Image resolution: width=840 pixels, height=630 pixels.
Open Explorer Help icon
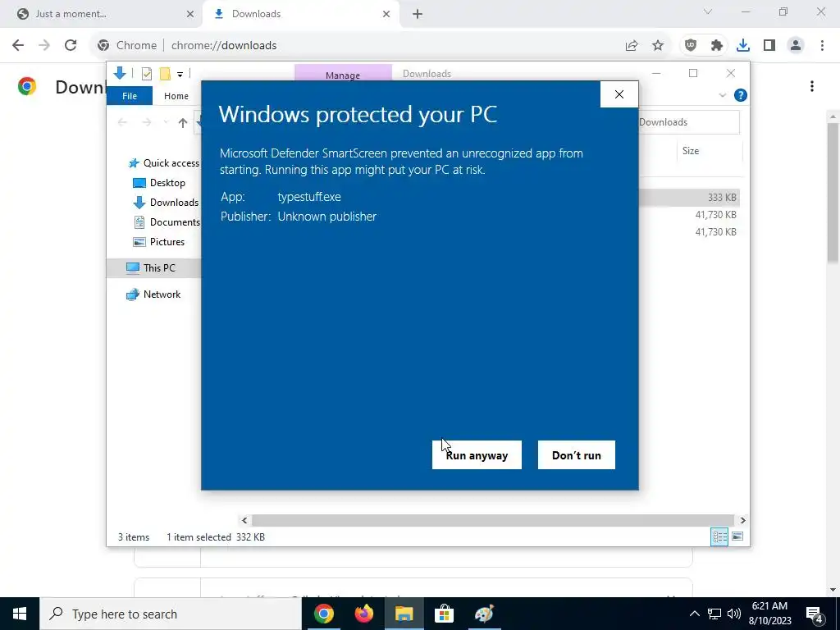pyautogui.click(x=741, y=95)
